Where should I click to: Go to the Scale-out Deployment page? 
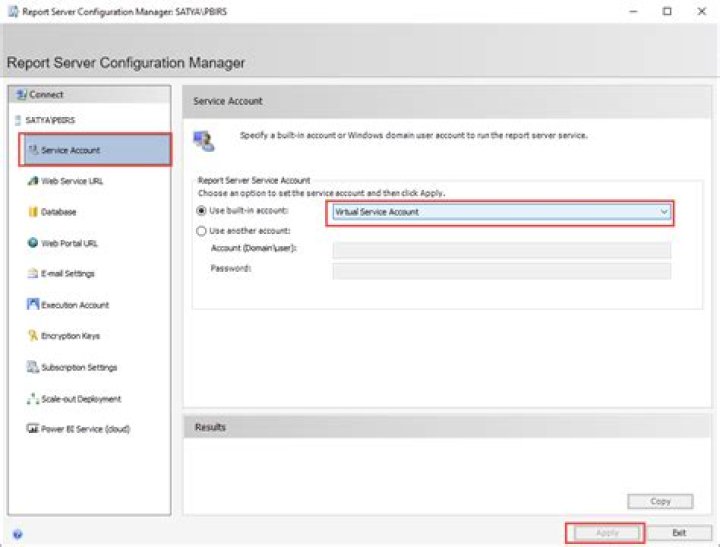tap(81, 399)
